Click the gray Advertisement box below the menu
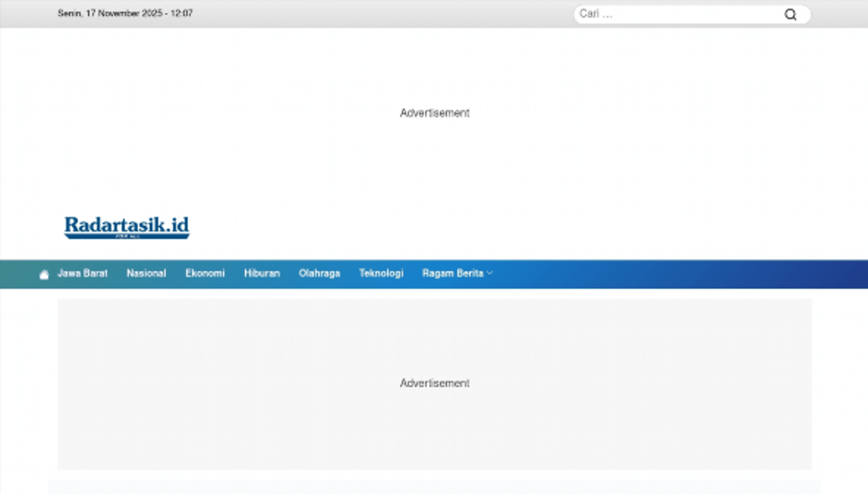The width and height of the screenshot is (868, 494). click(x=434, y=384)
